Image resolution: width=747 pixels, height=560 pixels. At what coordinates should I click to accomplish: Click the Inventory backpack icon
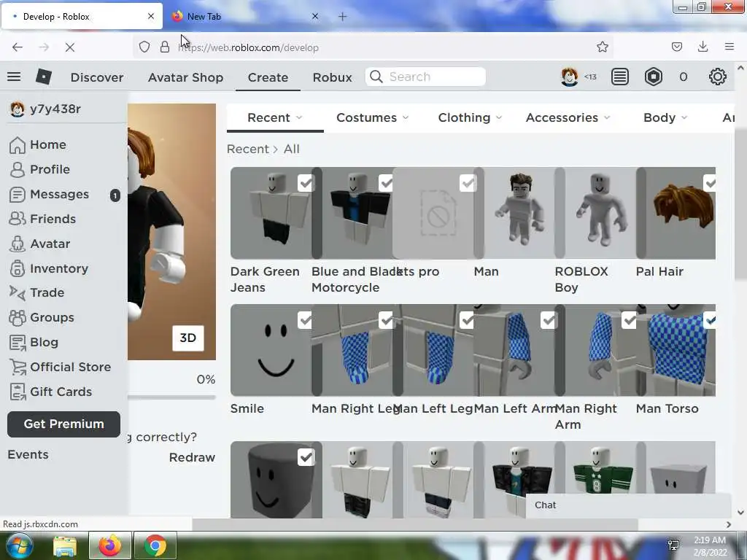(x=18, y=268)
